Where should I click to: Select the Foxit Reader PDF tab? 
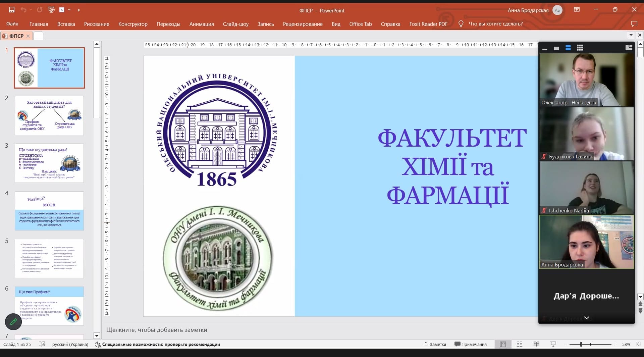point(428,24)
